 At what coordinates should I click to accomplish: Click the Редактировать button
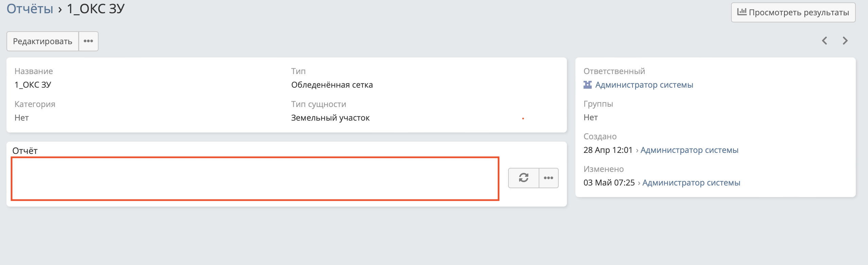point(42,40)
